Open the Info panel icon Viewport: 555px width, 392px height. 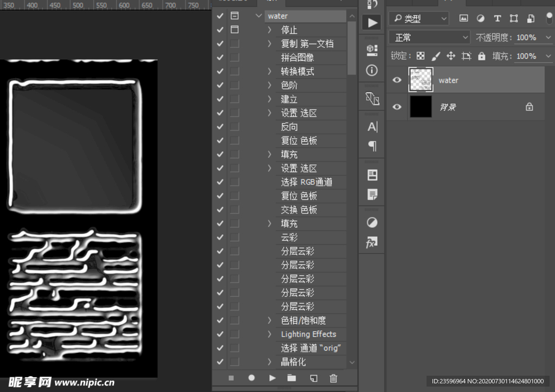371,70
